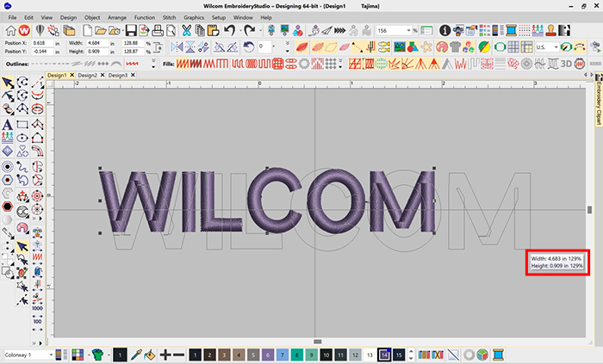Toggle show vector shapes icon
The height and width of the screenshot is (364, 603).
pyautogui.click(x=413, y=47)
